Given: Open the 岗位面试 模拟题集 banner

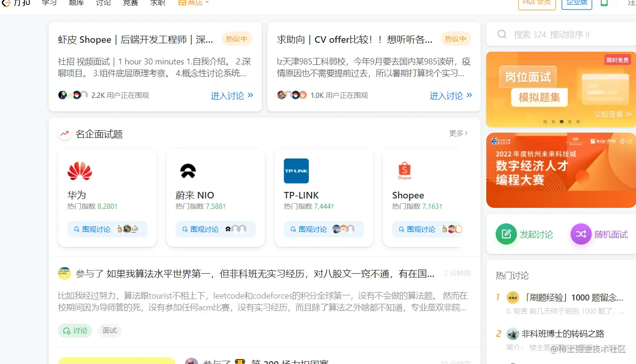Looking at the screenshot, I should 561,89.
